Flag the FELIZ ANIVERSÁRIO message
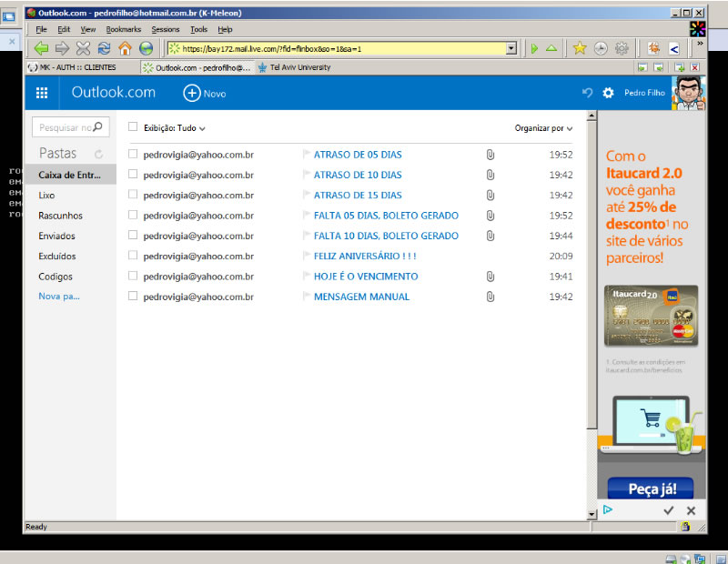 pos(307,256)
